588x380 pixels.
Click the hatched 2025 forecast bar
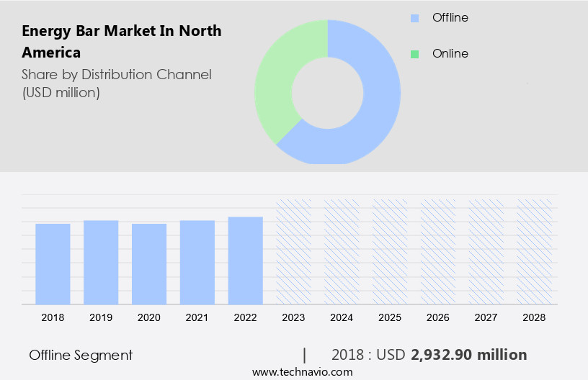tap(390, 251)
